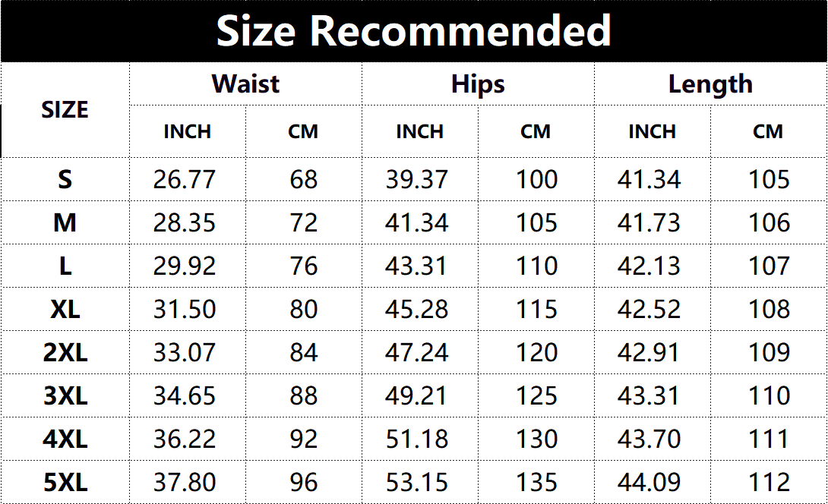This screenshot has height=504, width=828.
Task: Click the 34.65 waist inch cell
Action: pyautogui.click(x=185, y=396)
